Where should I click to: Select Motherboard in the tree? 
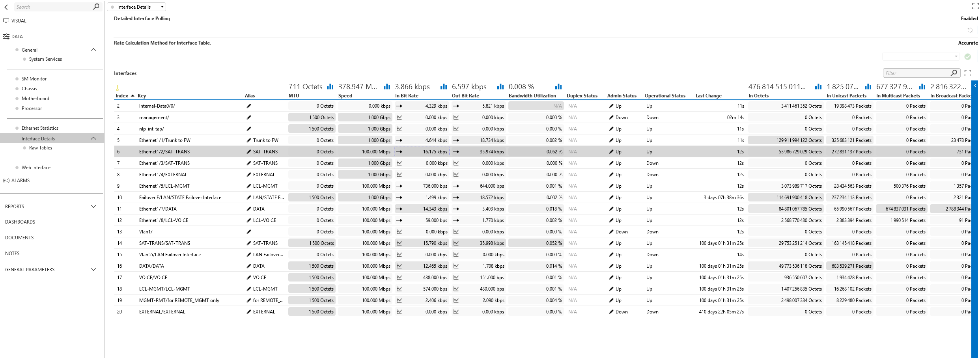[35, 99]
